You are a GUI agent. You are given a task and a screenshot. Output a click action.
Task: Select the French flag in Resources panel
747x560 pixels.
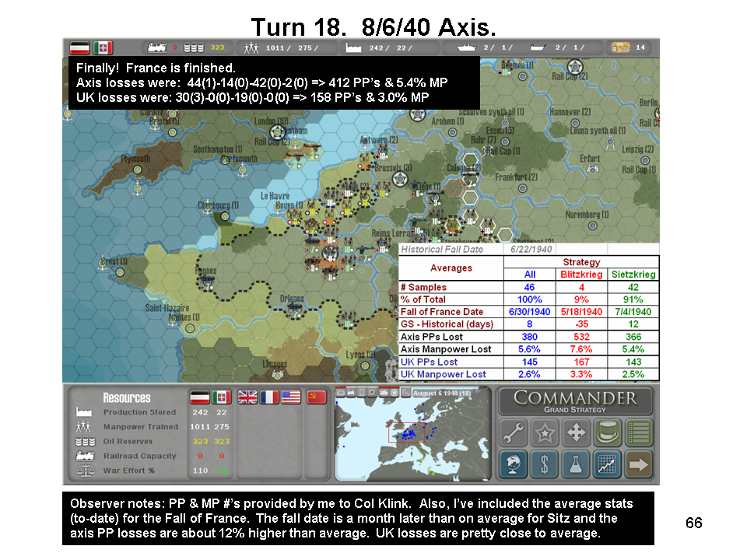pyautogui.click(x=269, y=397)
